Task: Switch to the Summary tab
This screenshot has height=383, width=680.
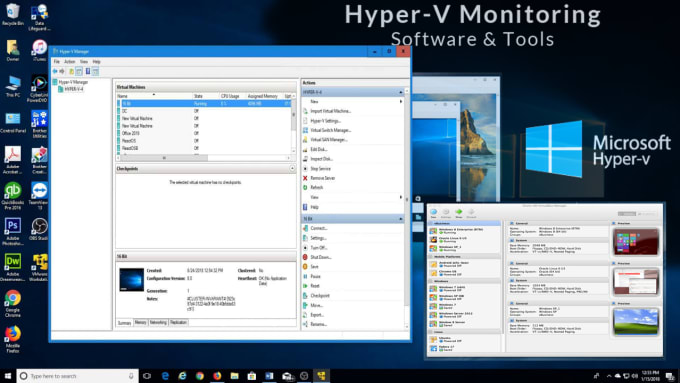Action: (124, 323)
